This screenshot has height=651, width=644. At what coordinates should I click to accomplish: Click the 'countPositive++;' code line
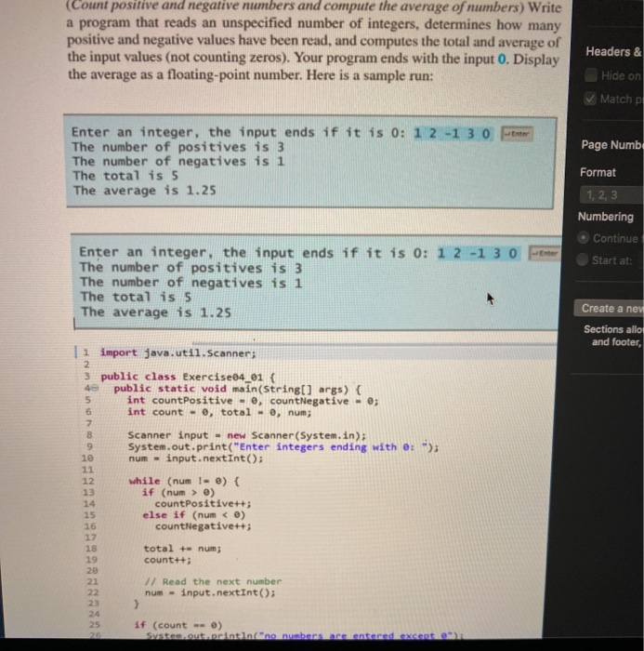[x=203, y=504]
